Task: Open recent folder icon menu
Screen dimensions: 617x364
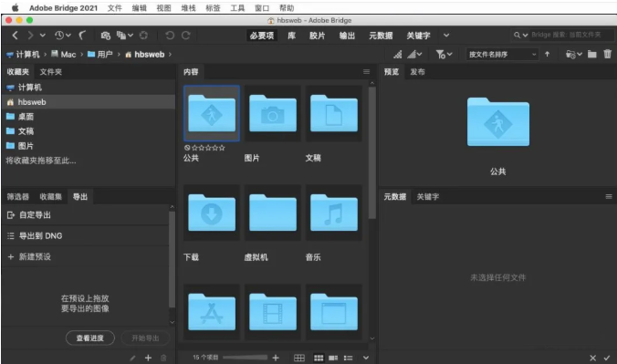Action: coord(570,55)
